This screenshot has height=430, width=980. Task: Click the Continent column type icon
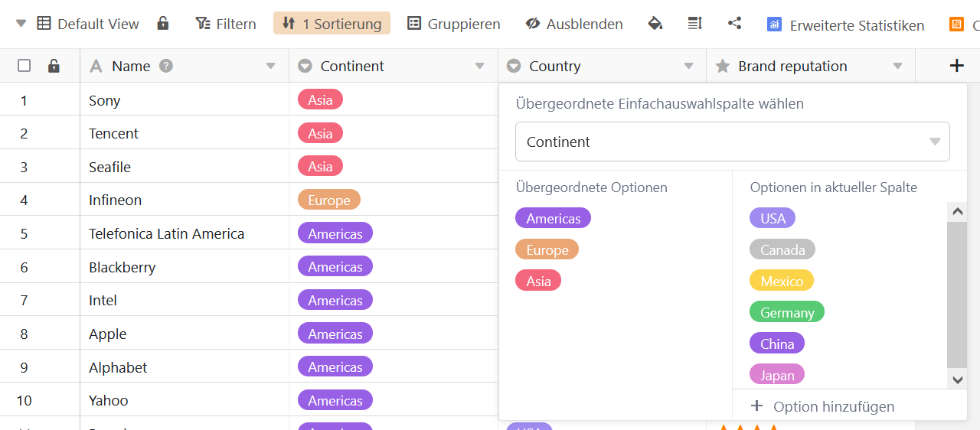[x=305, y=66]
